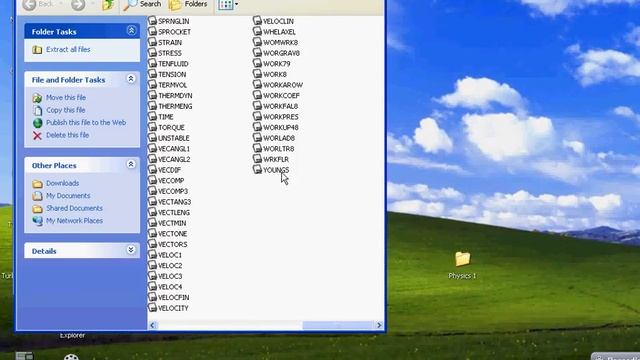Screen dimensions: 640x360
Task: Click the horizontal scrollbar left arrow
Action: (153, 325)
